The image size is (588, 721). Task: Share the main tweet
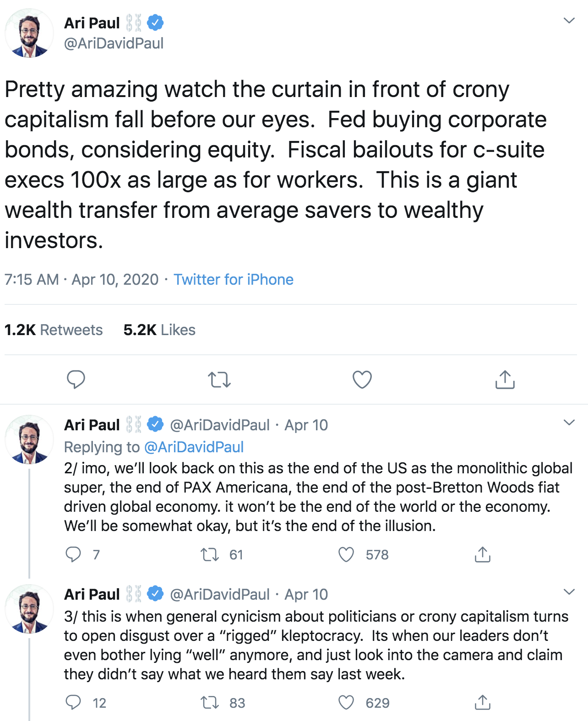pos(505,379)
